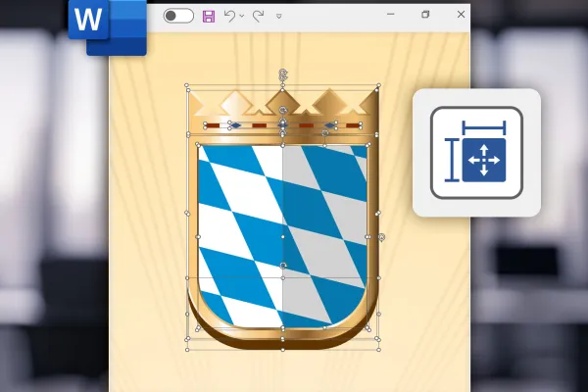The image size is (588, 392).
Task: Click the golden crown shape
Action: tap(283, 113)
